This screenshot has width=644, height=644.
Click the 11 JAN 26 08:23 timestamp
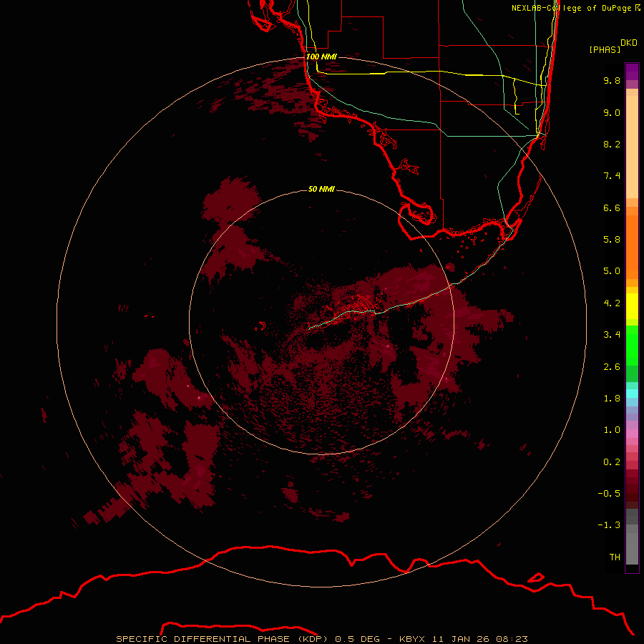(x=479, y=639)
